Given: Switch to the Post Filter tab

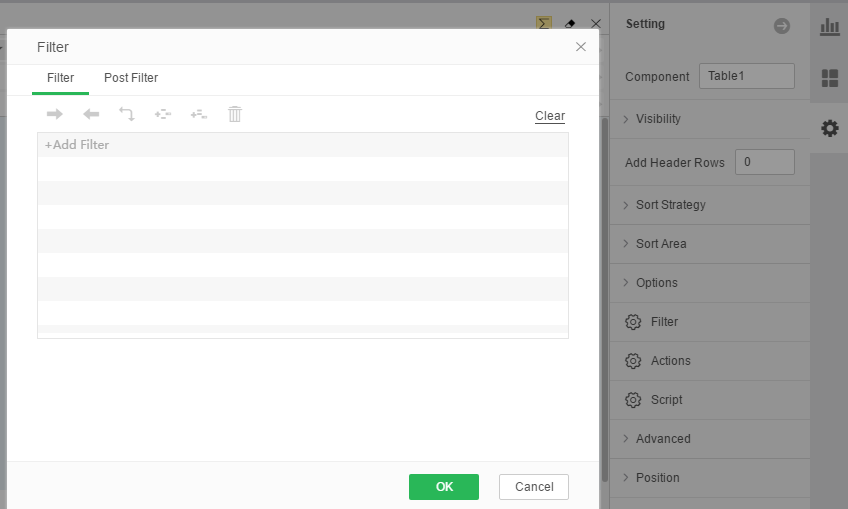Looking at the screenshot, I should [x=131, y=78].
